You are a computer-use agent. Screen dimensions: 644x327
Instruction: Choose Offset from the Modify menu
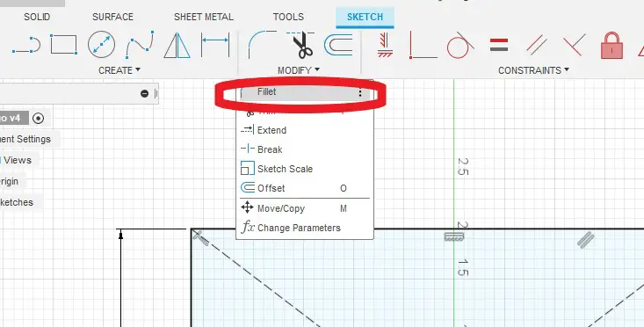(x=304, y=188)
